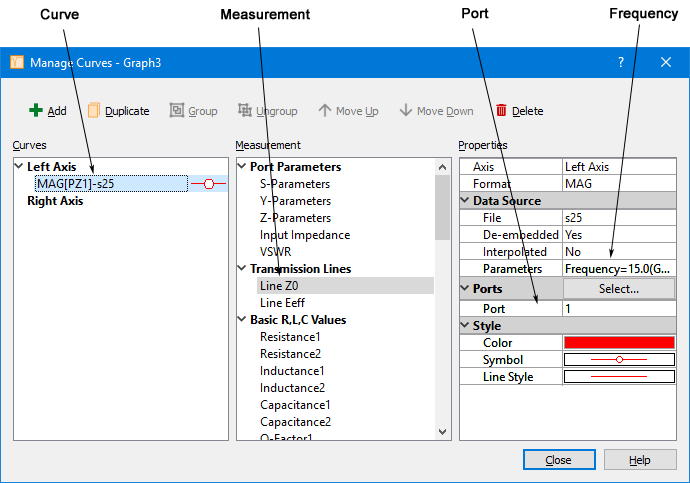
Task: Collapse the Ports property section
Action: [x=465, y=288]
